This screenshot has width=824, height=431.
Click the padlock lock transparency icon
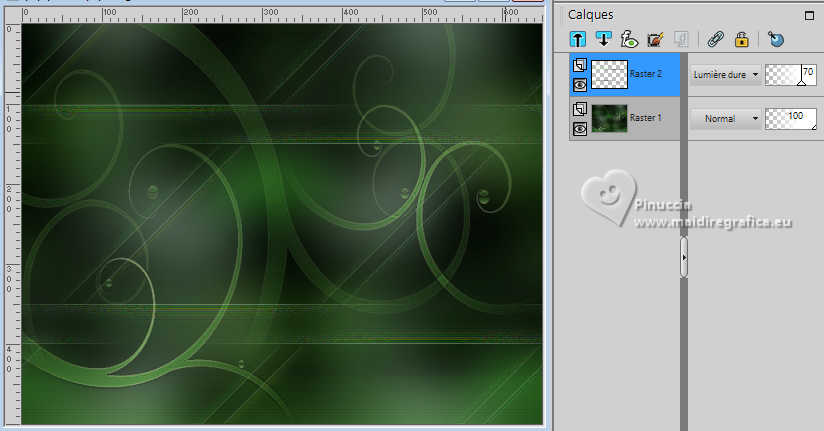(741, 39)
